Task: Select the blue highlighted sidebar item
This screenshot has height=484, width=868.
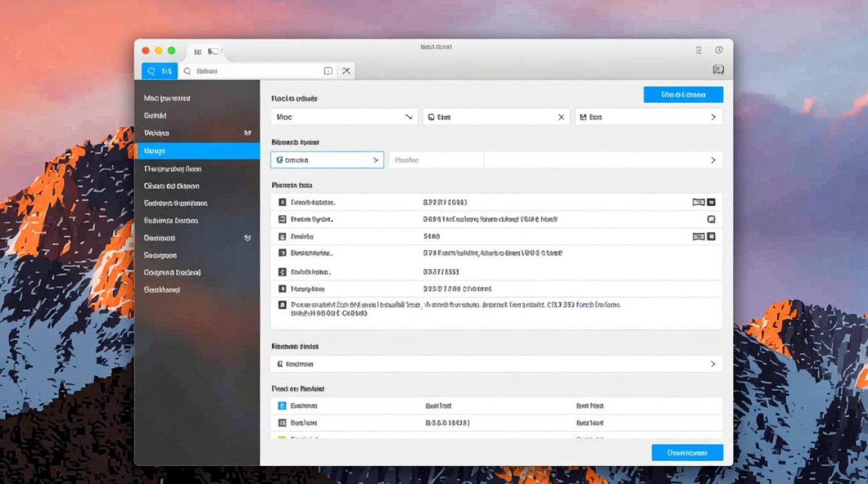Action: (198, 151)
